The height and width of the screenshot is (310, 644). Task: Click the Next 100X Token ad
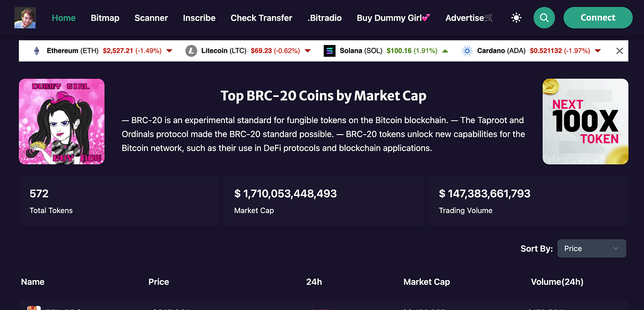[x=586, y=122]
